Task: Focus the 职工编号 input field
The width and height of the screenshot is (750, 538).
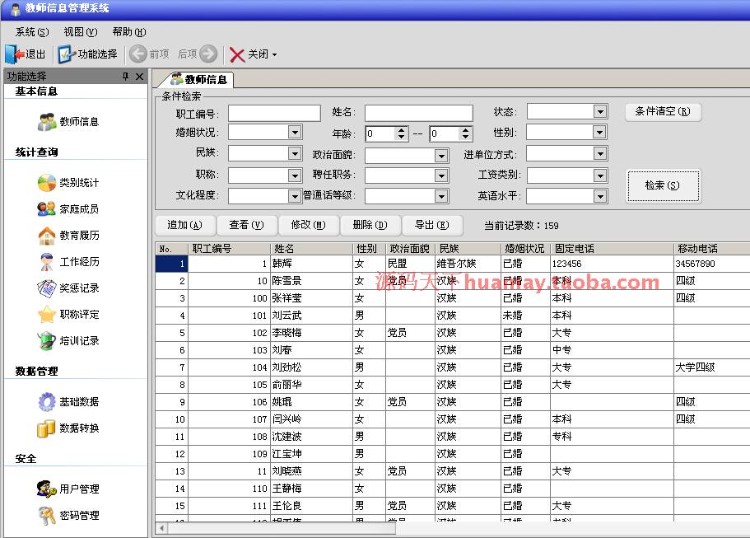Action: click(274, 113)
